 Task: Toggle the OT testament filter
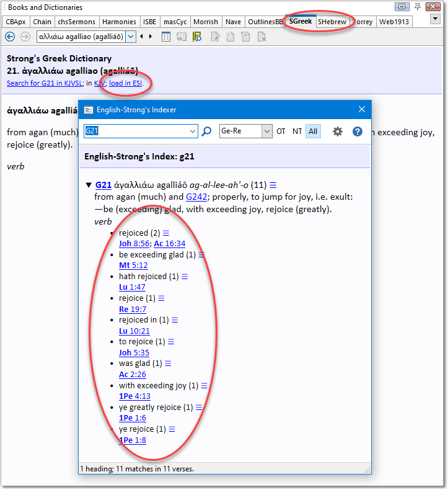point(281,131)
